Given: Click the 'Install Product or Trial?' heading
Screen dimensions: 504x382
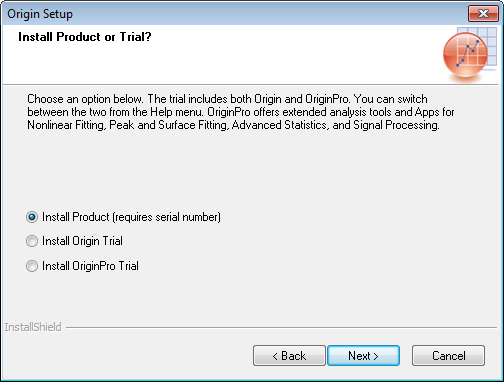Looking at the screenshot, I should [x=85, y=37].
